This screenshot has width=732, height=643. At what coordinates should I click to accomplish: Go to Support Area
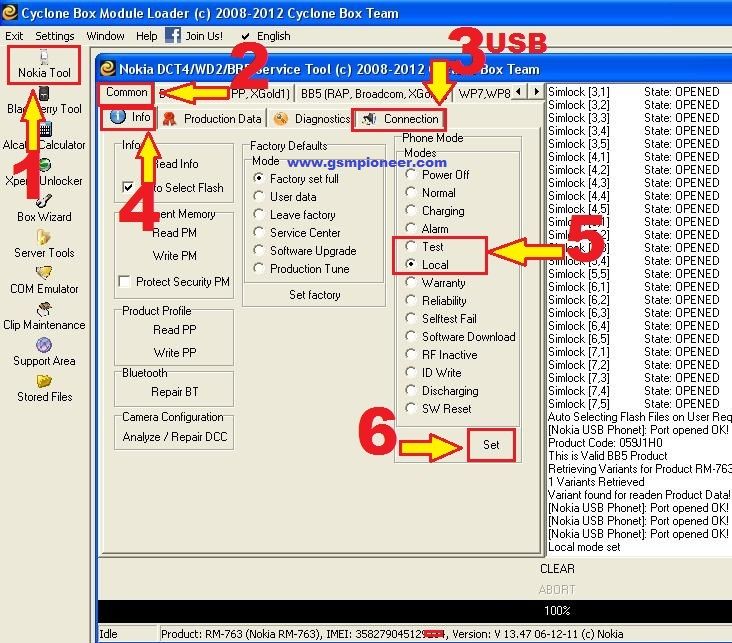(x=44, y=353)
